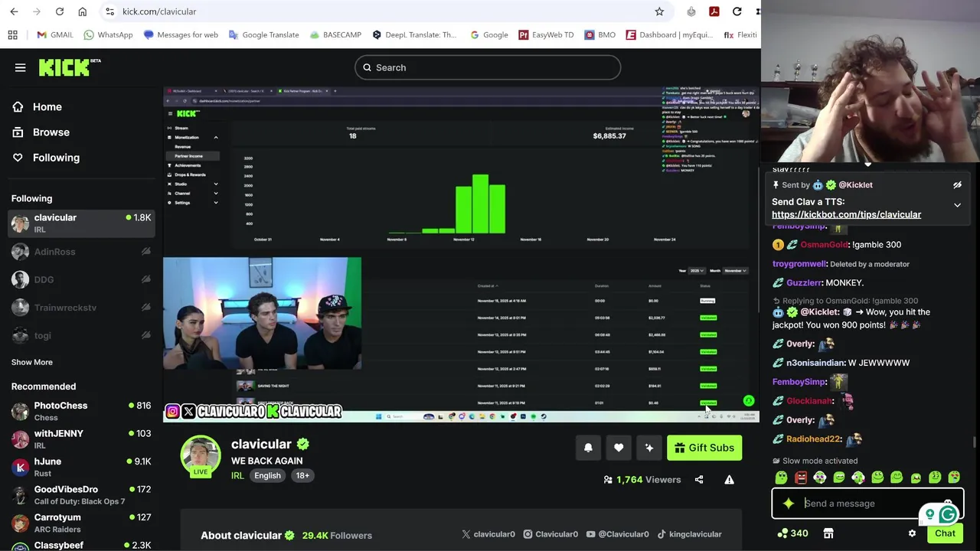Viewport: 980px width, 551px height.
Task: Open PhotoChess recommended channel
Action: [x=81, y=411]
